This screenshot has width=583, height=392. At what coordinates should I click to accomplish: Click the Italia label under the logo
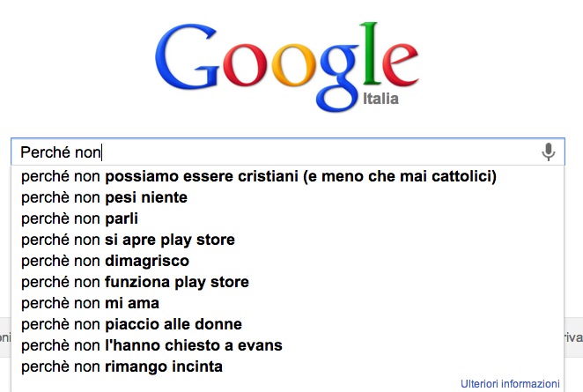(x=380, y=99)
